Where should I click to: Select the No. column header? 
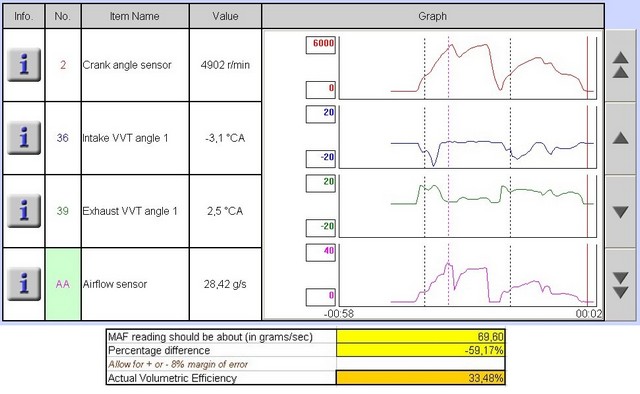click(x=63, y=16)
